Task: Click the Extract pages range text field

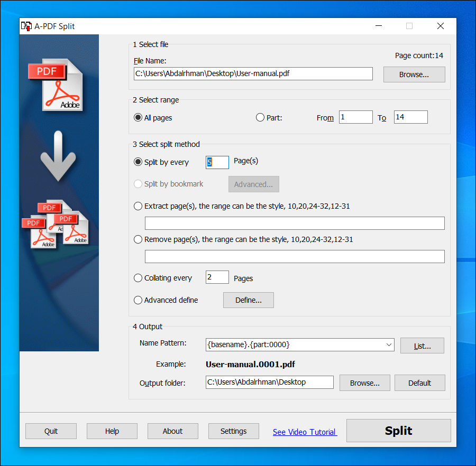Action: 295,223
